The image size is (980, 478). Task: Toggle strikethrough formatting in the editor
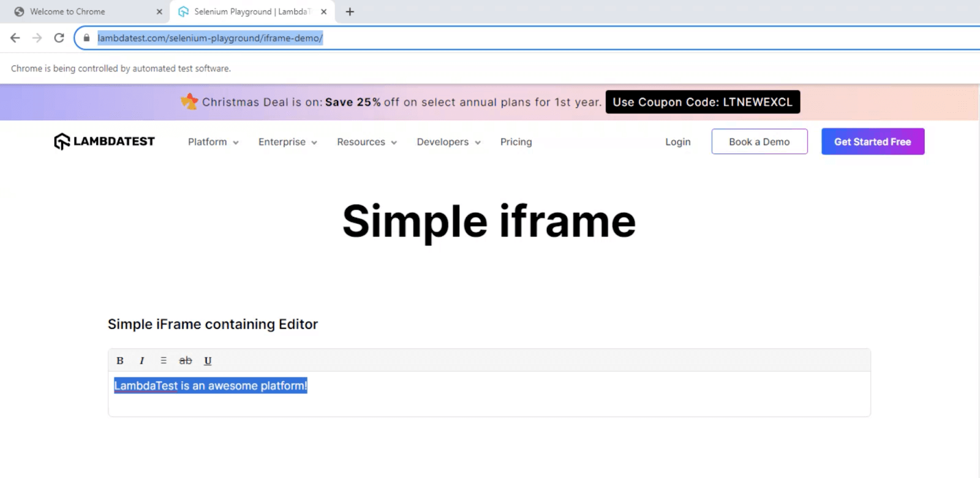186,361
